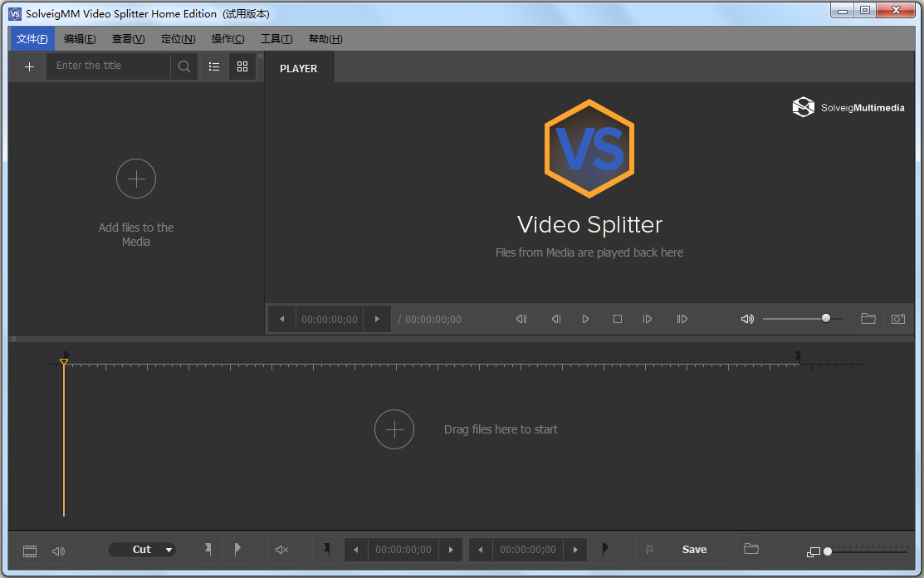Image resolution: width=924 pixels, height=578 pixels.
Task: Set the begin marker on the timeline toolbar
Action: point(326,549)
